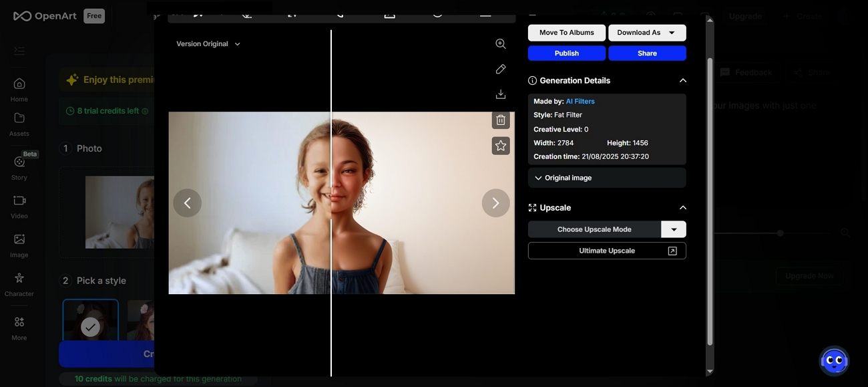Open the Assets folder in sidebar
The width and height of the screenshot is (868, 387).
(19, 124)
